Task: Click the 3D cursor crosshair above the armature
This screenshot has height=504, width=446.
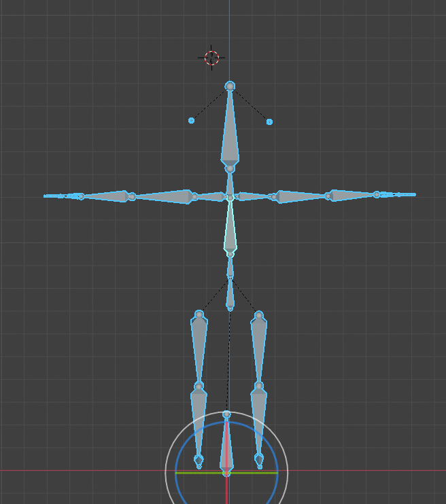Action: pyautogui.click(x=211, y=58)
